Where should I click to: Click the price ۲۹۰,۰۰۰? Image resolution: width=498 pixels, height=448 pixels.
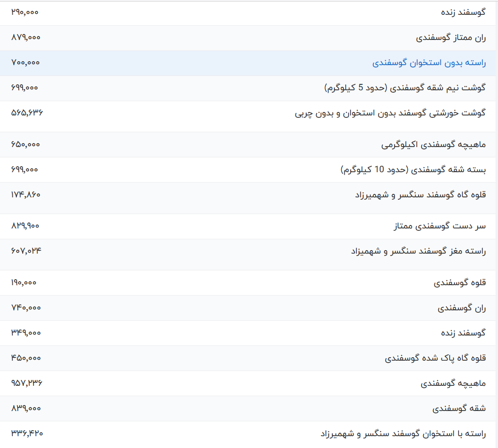coord(25,12)
